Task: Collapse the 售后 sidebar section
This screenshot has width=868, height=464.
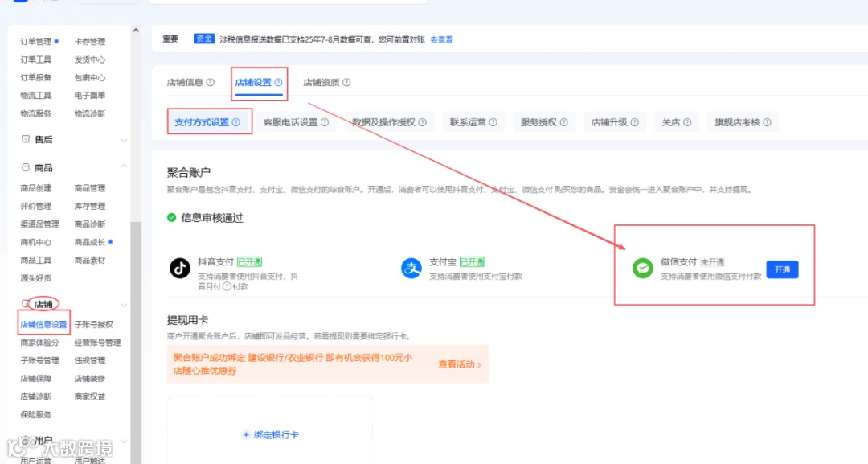Action: (124, 140)
